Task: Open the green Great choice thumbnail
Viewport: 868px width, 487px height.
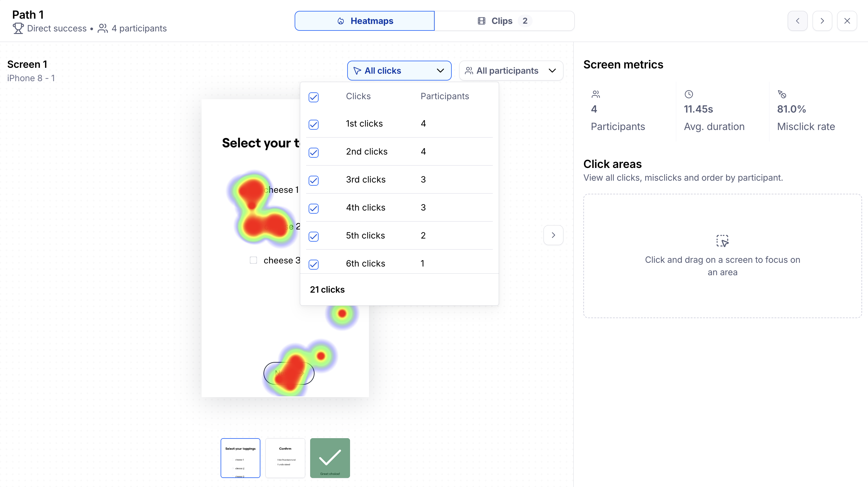Action: tap(329, 458)
